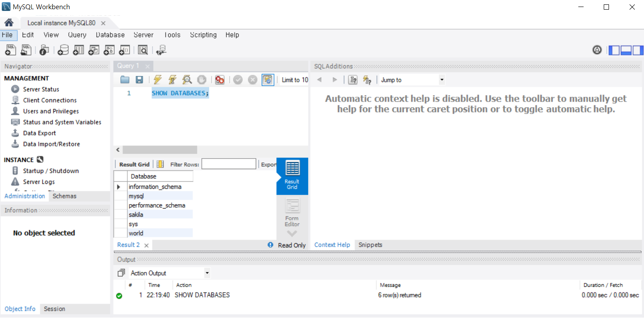Open the Database menu

110,35
